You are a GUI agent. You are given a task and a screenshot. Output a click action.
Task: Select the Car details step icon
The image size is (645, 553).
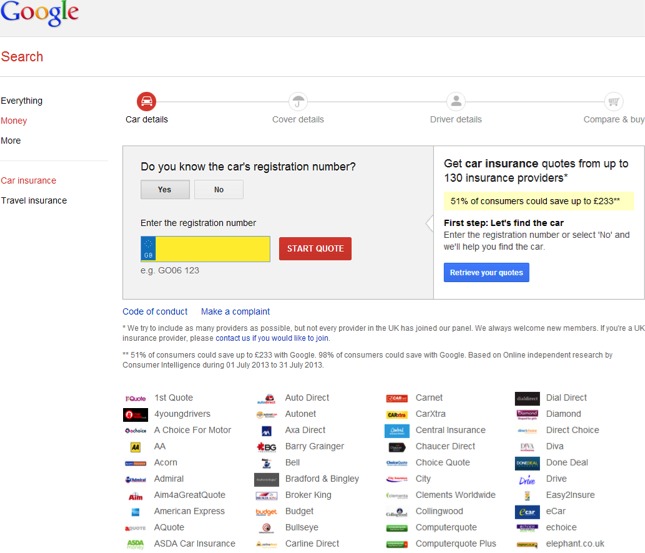(146, 101)
